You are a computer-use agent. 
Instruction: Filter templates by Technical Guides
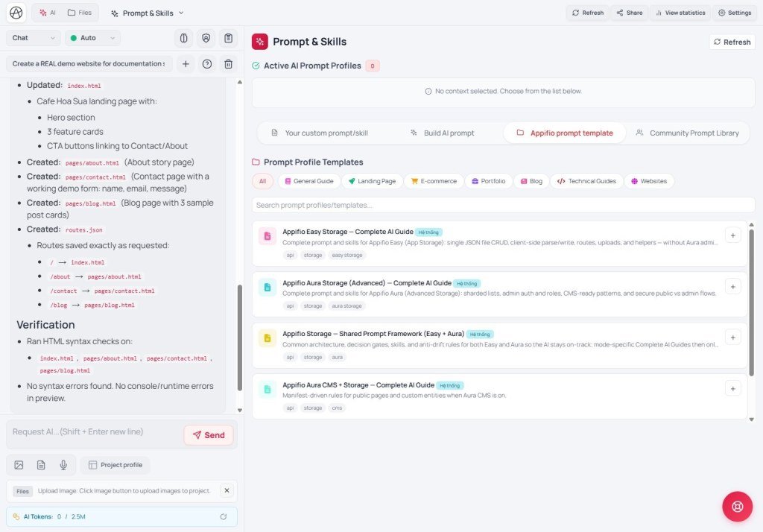point(586,181)
